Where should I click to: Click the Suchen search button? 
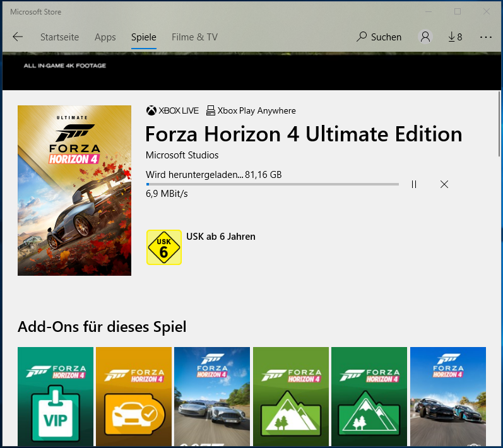pyautogui.click(x=379, y=37)
